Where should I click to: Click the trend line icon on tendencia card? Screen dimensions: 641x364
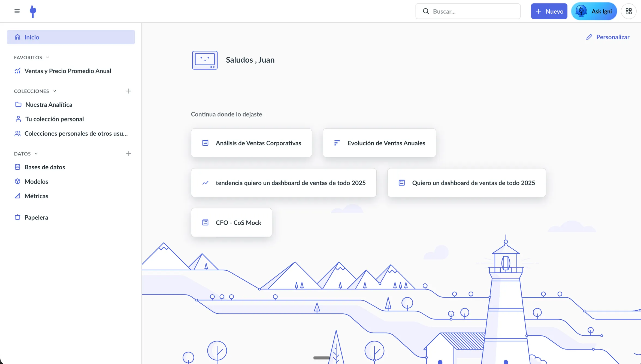[x=205, y=183]
